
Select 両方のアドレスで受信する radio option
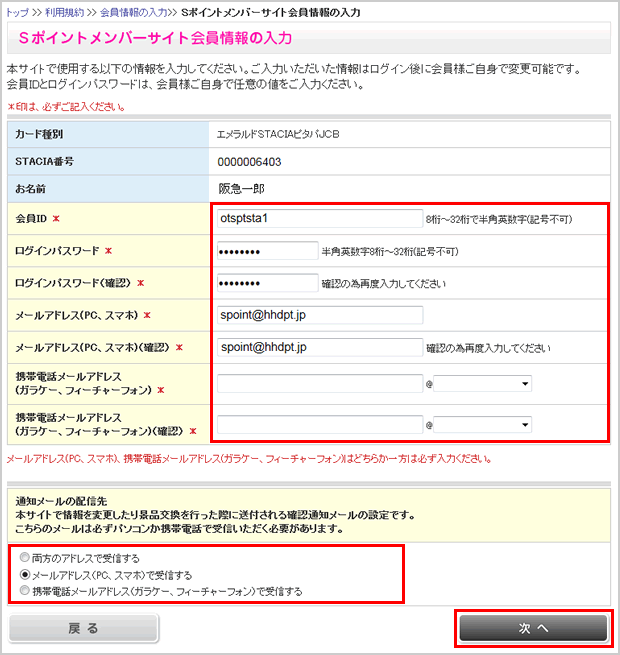tap(25, 559)
